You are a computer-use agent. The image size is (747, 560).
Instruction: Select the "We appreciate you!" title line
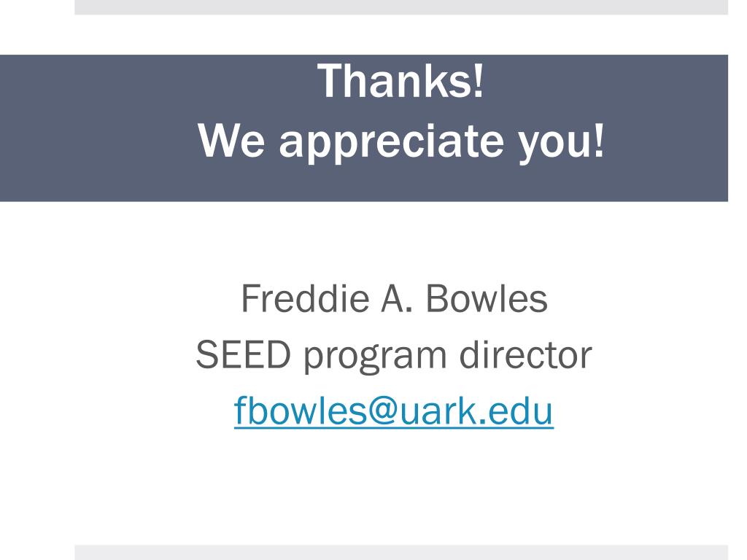(401, 141)
